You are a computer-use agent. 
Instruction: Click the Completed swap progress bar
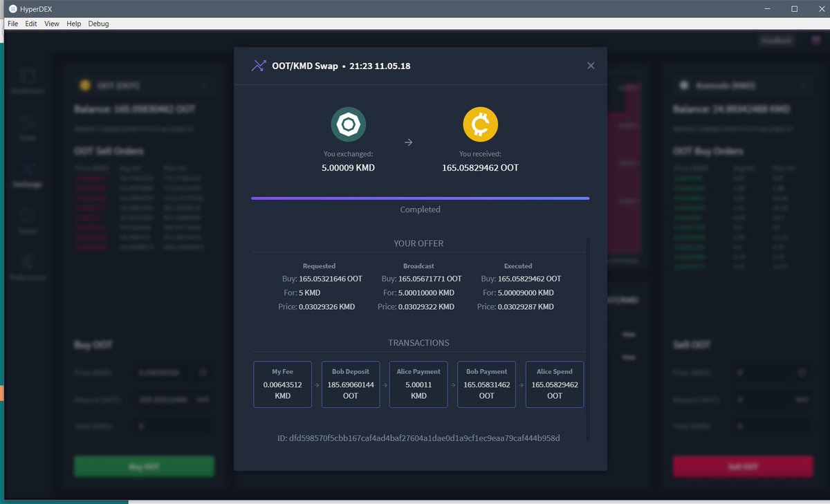click(420, 198)
